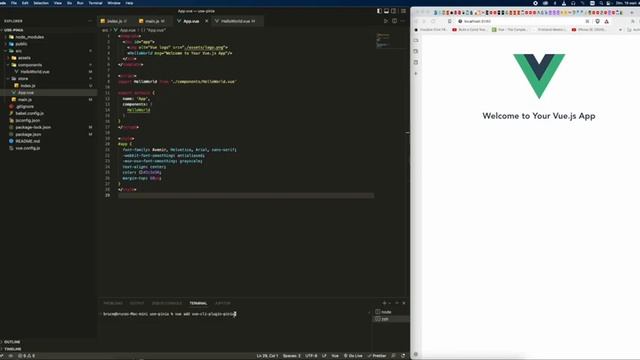Collapse the components folder
The width and height of the screenshot is (640, 360).
(x=30, y=65)
